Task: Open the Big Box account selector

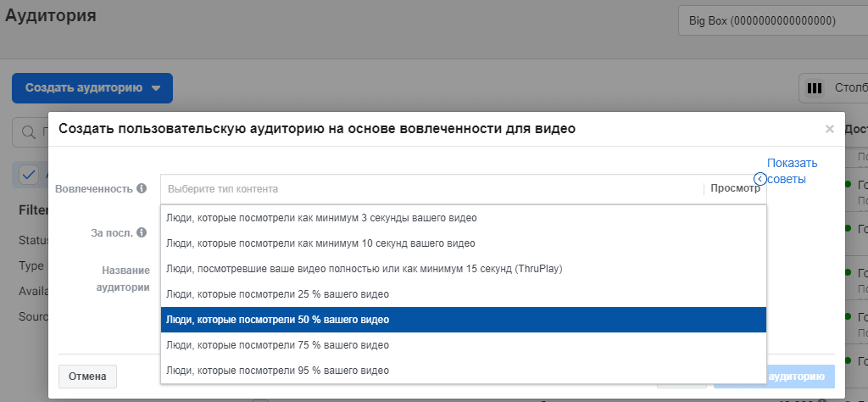Action: (x=771, y=20)
